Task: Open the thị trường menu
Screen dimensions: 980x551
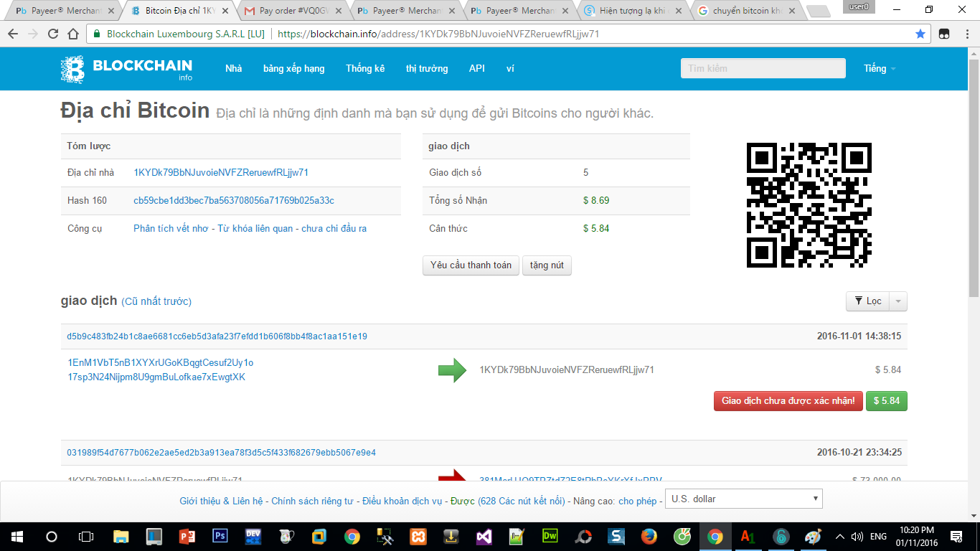Action: tap(427, 69)
